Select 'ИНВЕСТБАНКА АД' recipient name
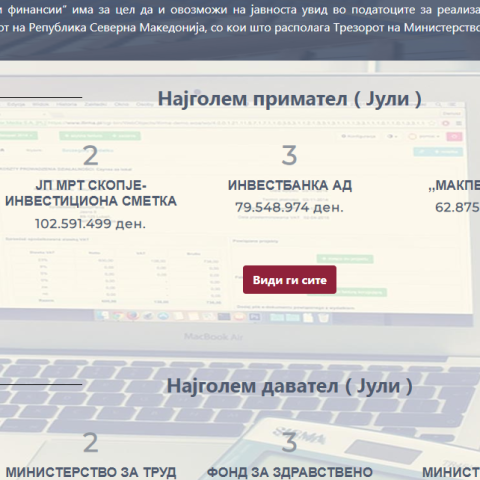This screenshot has height=480, width=480. coord(289,185)
